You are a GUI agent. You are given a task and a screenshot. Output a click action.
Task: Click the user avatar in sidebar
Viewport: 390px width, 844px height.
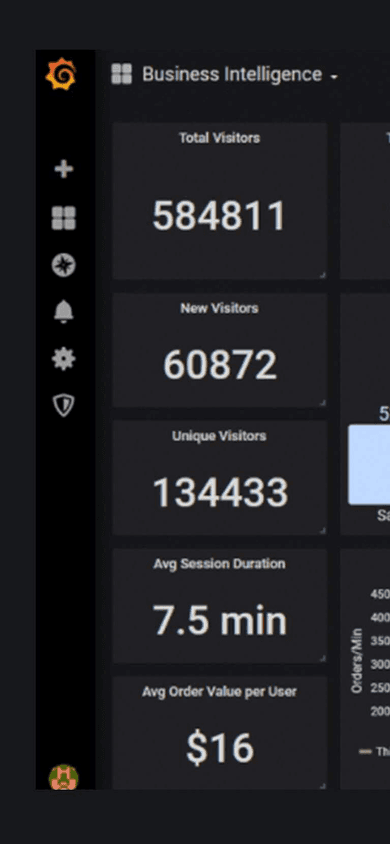[63, 777]
